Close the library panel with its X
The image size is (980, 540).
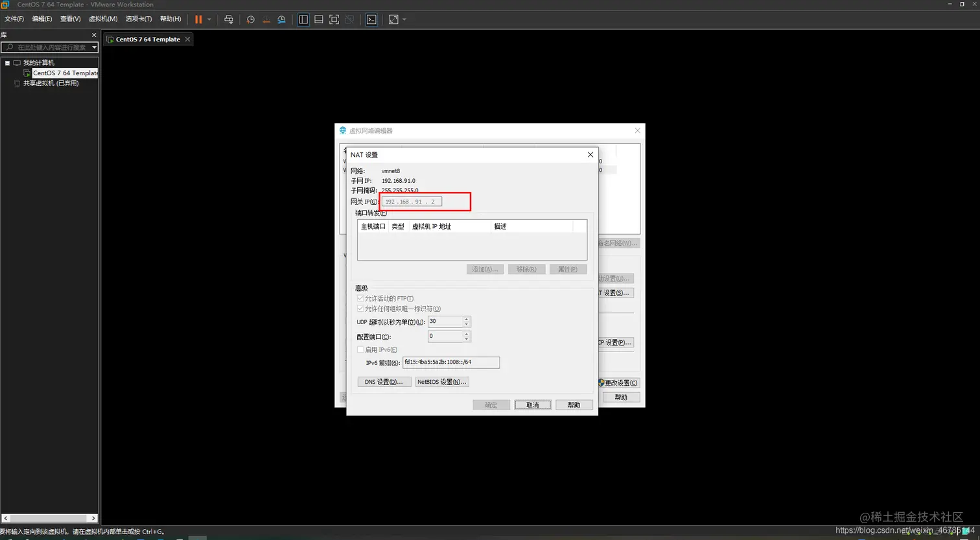(x=94, y=35)
